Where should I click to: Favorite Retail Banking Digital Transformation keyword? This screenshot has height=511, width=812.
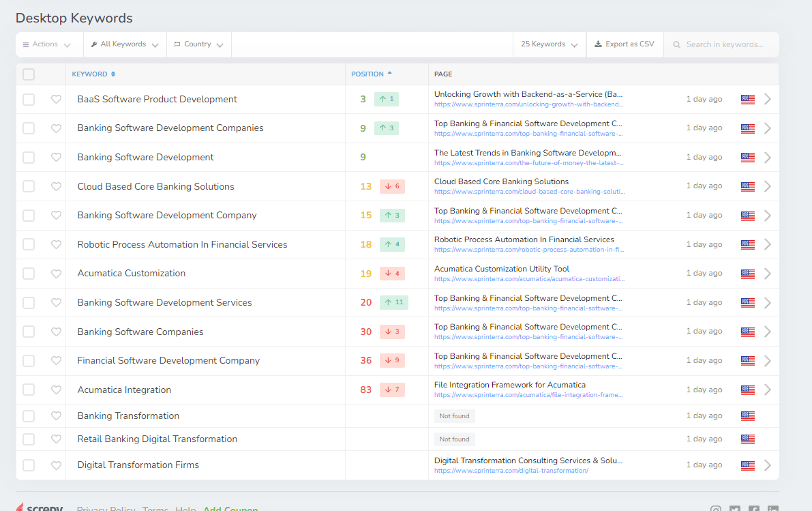[x=56, y=439]
